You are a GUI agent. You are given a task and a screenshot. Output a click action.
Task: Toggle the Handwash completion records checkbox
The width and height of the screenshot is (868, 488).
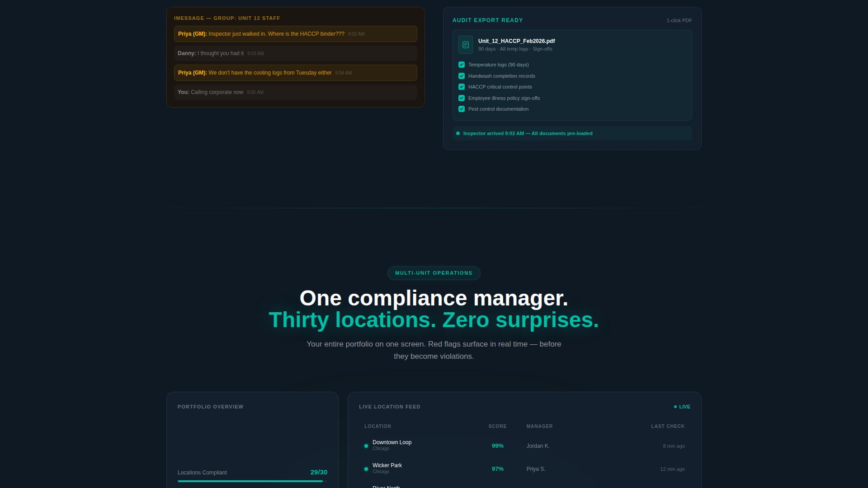(462, 76)
